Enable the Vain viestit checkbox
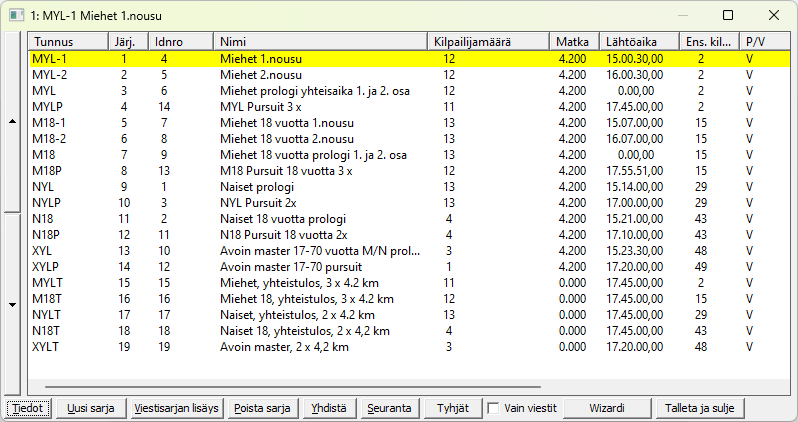The width and height of the screenshot is (798, 422). point(493,409)
